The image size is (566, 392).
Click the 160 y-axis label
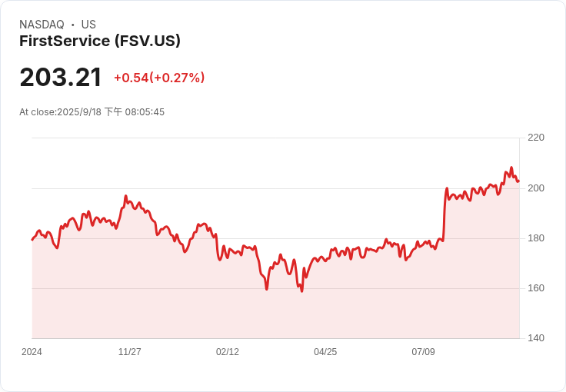(x=535, y=288)
